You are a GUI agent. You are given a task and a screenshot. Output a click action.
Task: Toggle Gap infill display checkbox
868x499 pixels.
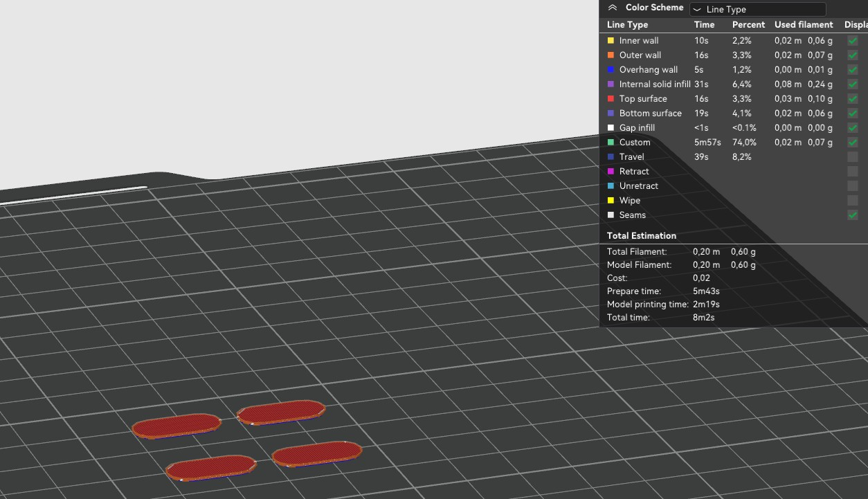click(853, 128)
